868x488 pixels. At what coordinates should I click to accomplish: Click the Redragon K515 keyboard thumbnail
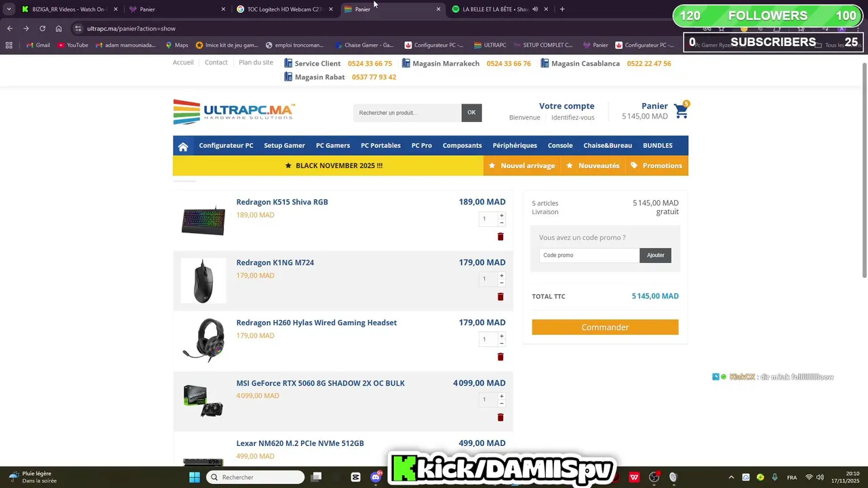[203, 220]
